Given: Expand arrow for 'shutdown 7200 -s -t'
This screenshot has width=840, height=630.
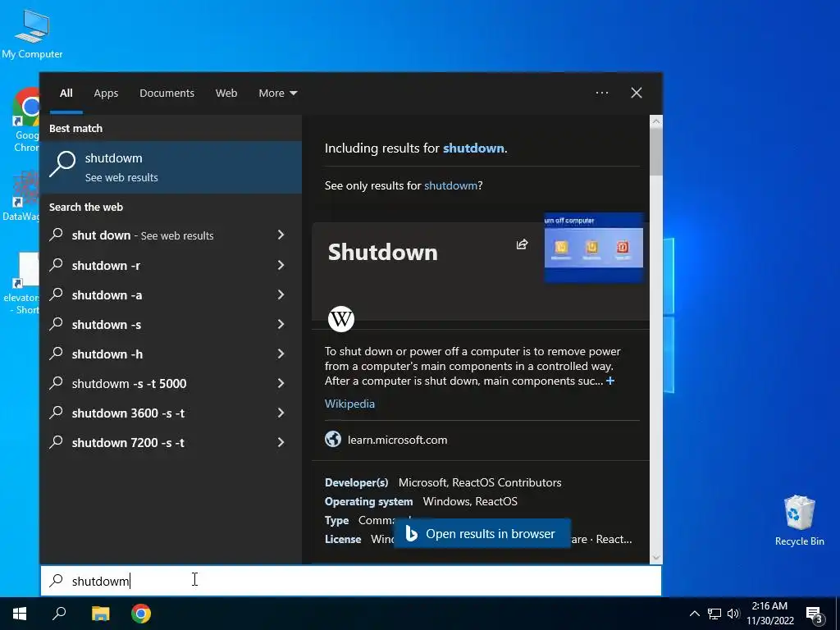Looking at the screenshot, I should pos(281,442).
